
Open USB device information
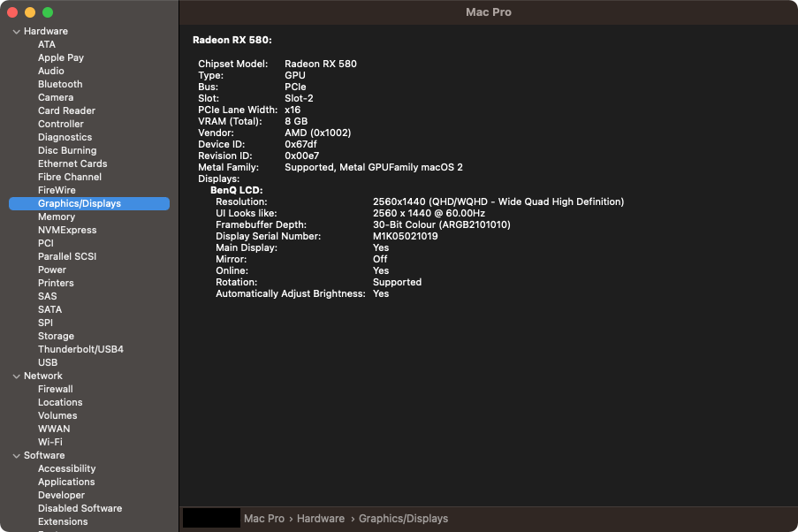coord(48,362)
